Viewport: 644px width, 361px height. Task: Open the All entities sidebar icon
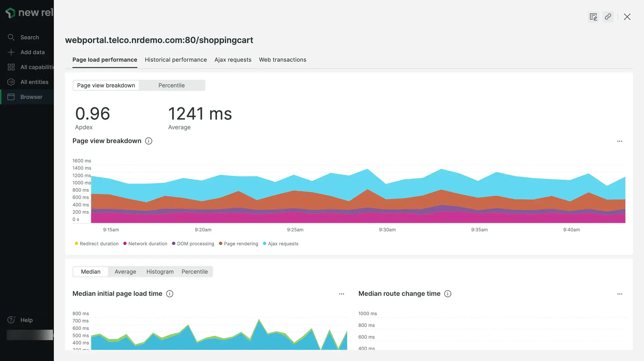click(11, 82)
